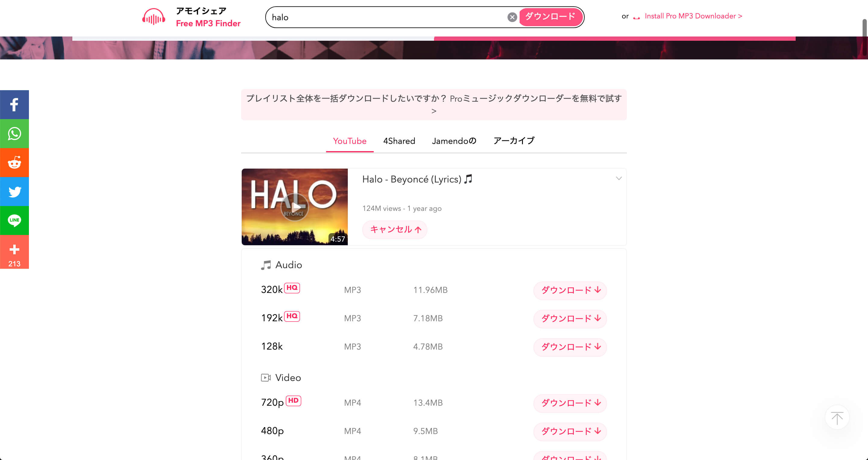Click the キャンセル button
This screenshot has width=868, height=460.
(395, 230)
